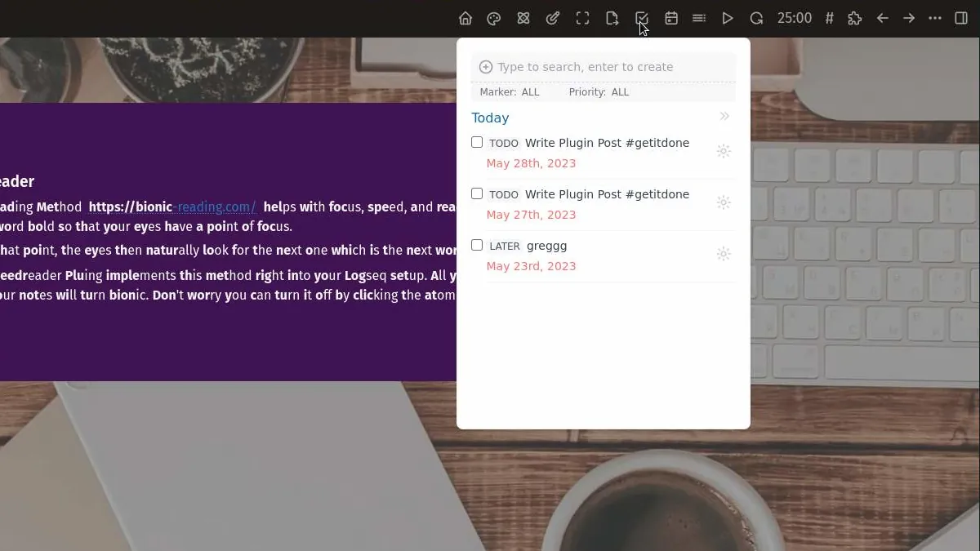The image size is (980, 551).
Task: Click the May 23rd, 2023 date
Action: [531, 266]
